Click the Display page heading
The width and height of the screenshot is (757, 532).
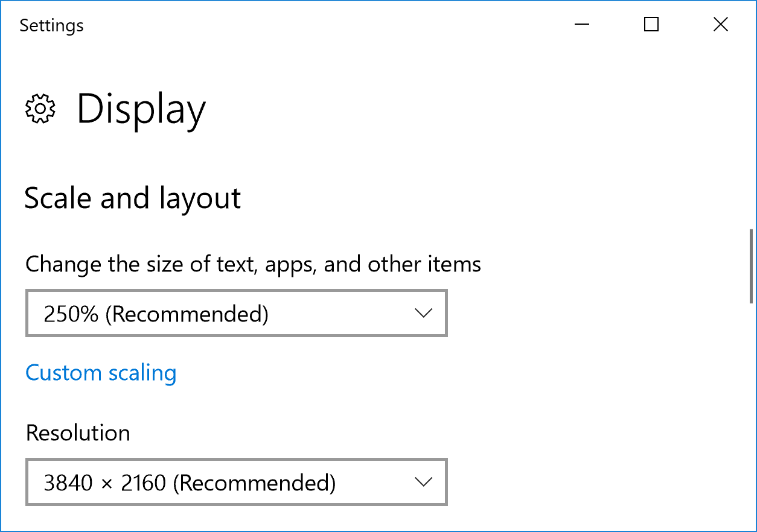tap(141, 110)
